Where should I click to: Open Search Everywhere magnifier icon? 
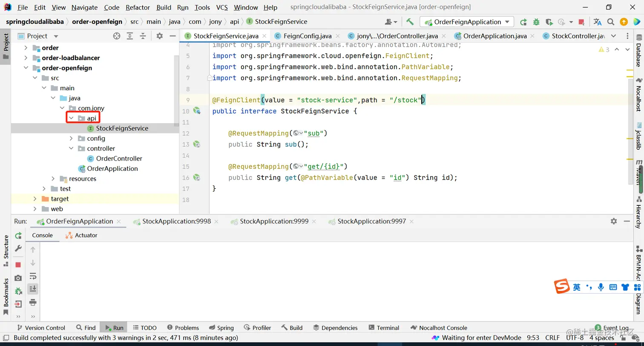610,22
